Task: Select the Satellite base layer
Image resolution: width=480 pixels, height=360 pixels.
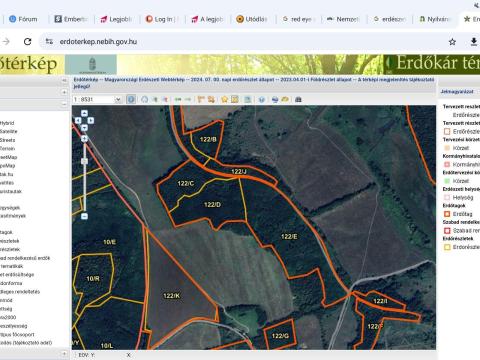Action: click(x=9, y=131)
